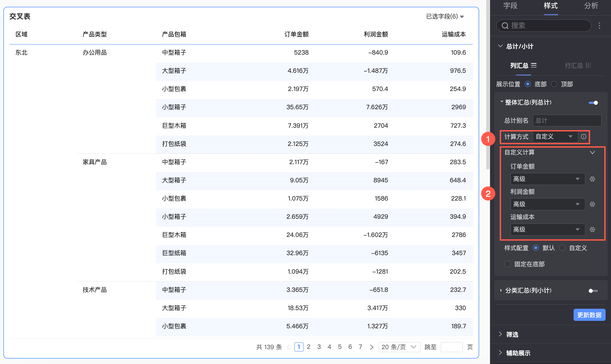This screenshot has width=611, height=364.
Task: Check the 固定在底部 checkbox
Action: click(x=507, y=264)
